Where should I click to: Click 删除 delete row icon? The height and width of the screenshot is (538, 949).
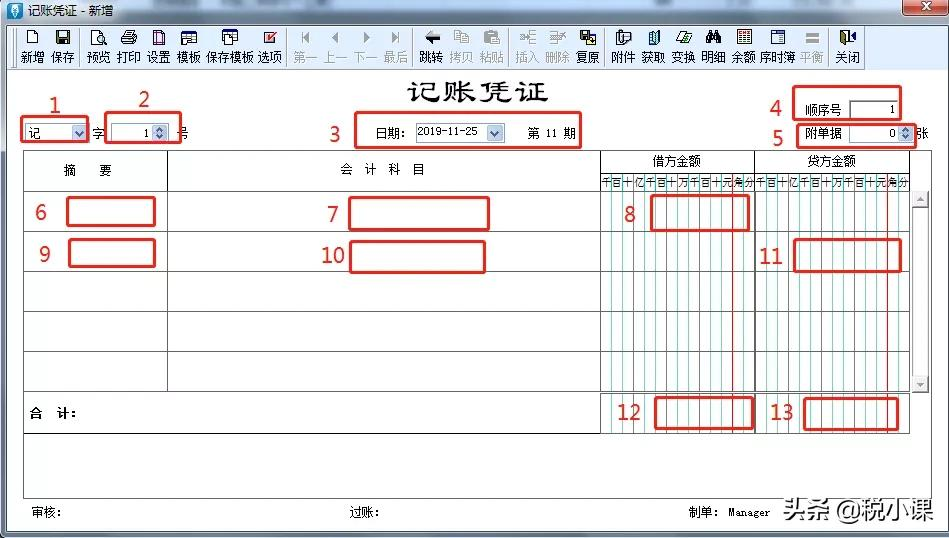click(557, 47)
